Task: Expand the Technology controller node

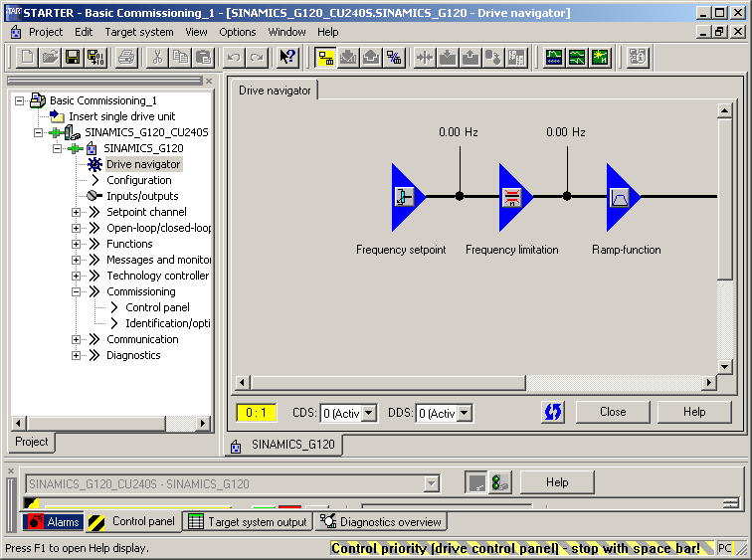Action: 76,276
